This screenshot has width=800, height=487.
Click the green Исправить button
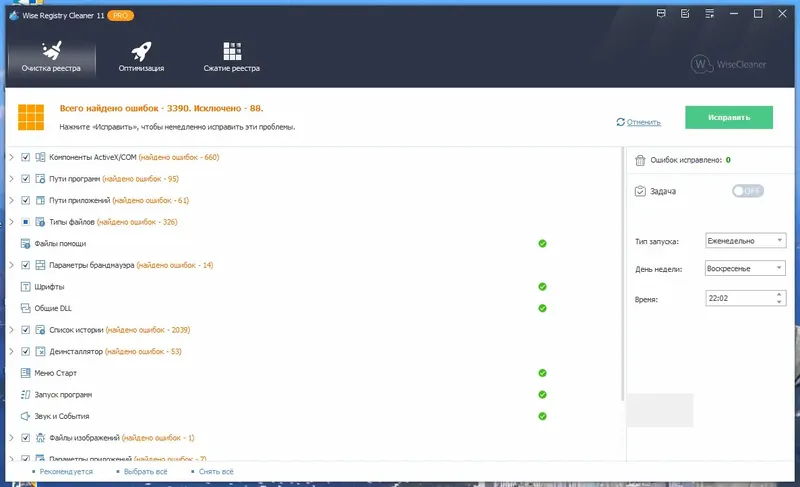pyautogui.click(x=729, y=117)
